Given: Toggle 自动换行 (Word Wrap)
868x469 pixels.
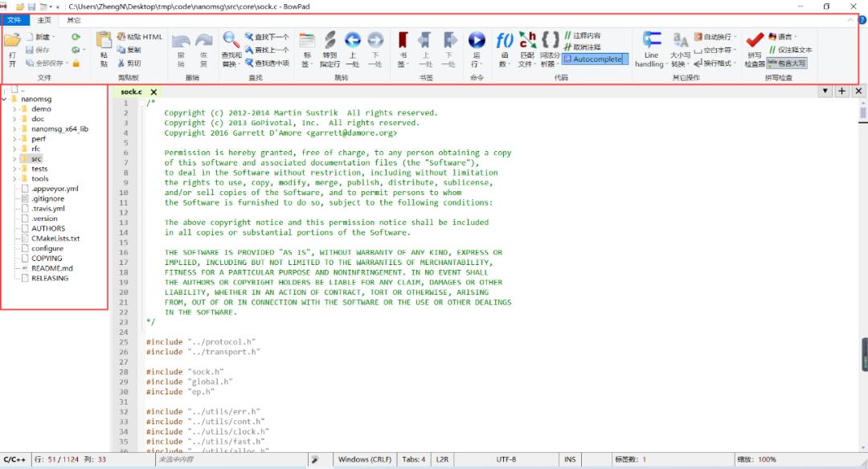Looking at the screenshot, I should click(714, 37).
